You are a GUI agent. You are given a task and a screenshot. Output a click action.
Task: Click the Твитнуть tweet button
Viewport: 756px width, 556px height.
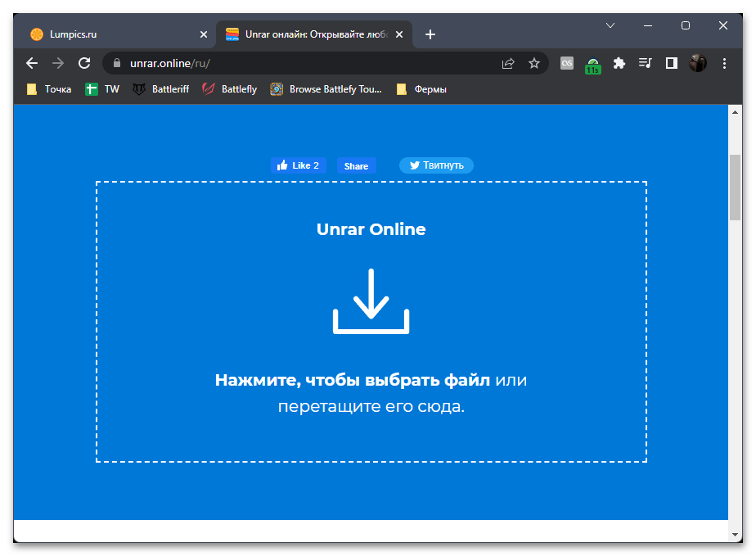click(x=436, y=165)
